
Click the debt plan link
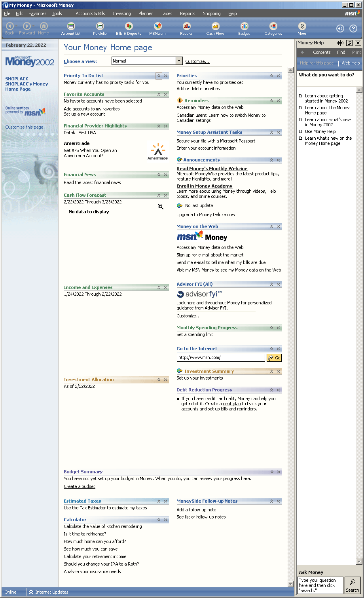tap(232, 404)
